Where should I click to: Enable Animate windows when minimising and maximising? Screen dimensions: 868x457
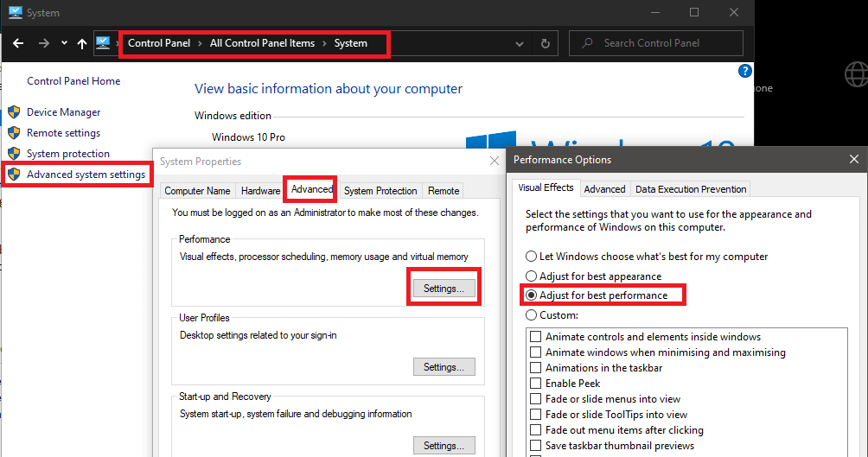(x=535, y=352)
